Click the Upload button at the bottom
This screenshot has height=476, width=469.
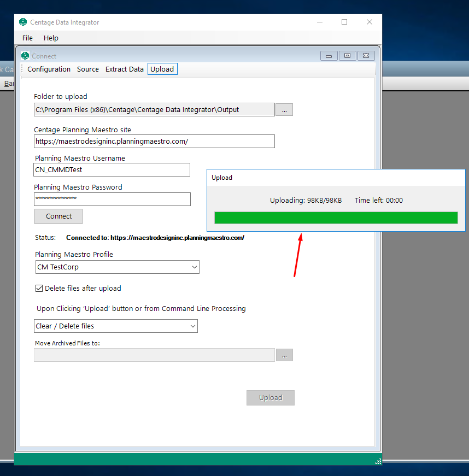coord(271,398)
